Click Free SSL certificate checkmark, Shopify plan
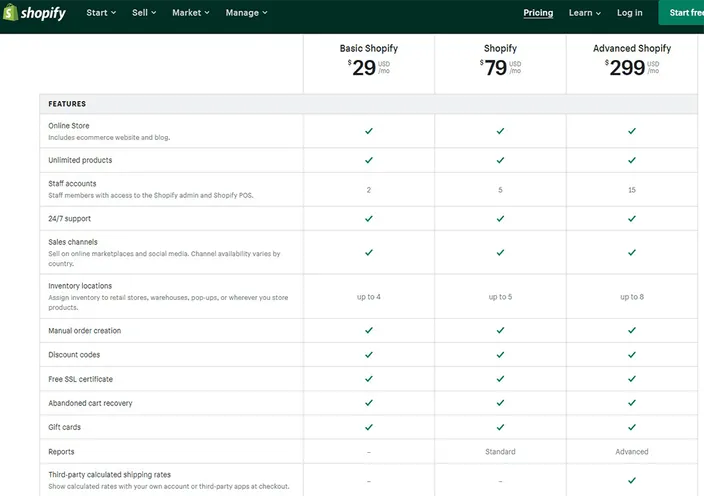704x496 pixels. coord(500,378)
